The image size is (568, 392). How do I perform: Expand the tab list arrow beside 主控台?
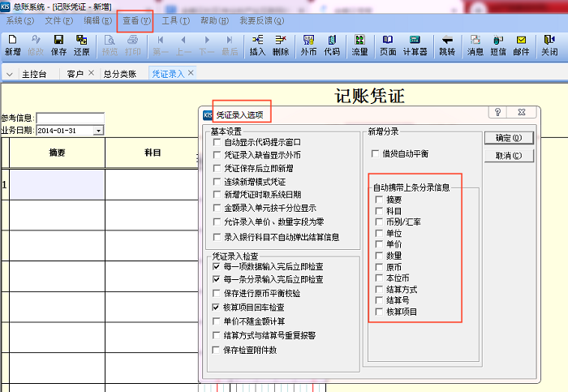pos(10,74)
